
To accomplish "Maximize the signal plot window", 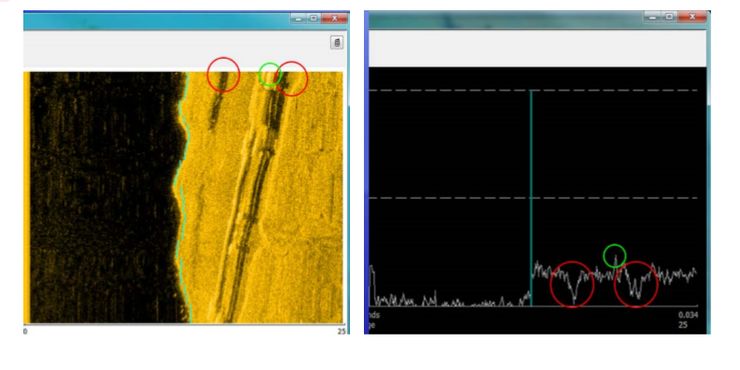I will coord(669,17).
